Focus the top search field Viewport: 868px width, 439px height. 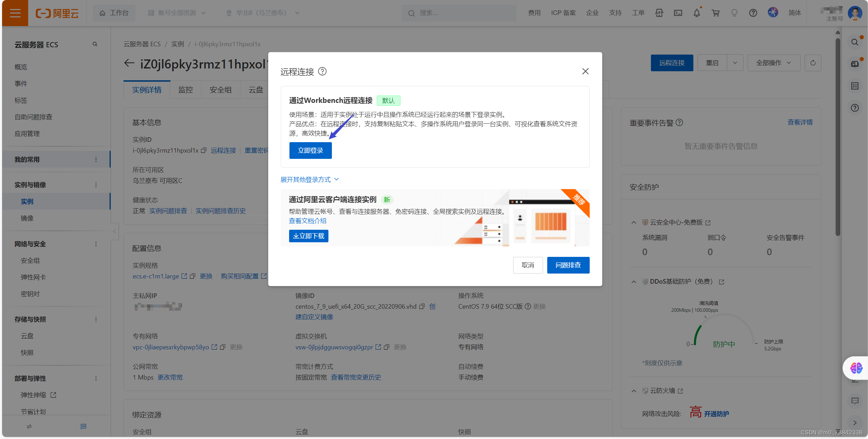459,13
